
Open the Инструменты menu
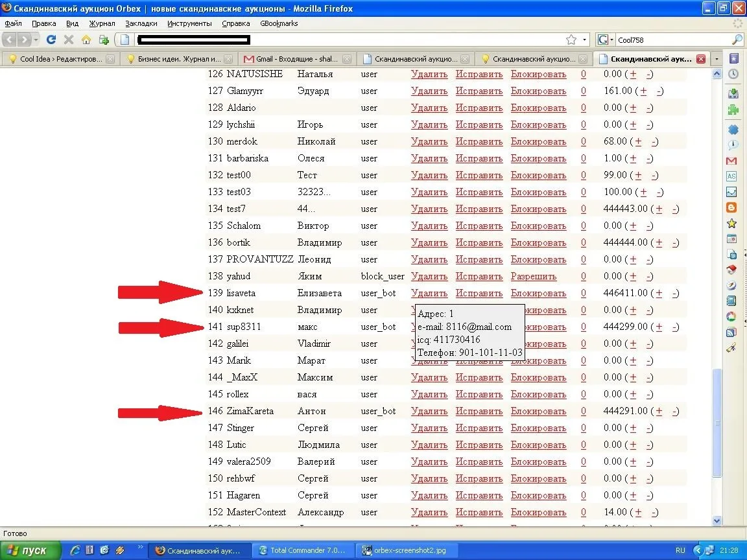(189, 23)
